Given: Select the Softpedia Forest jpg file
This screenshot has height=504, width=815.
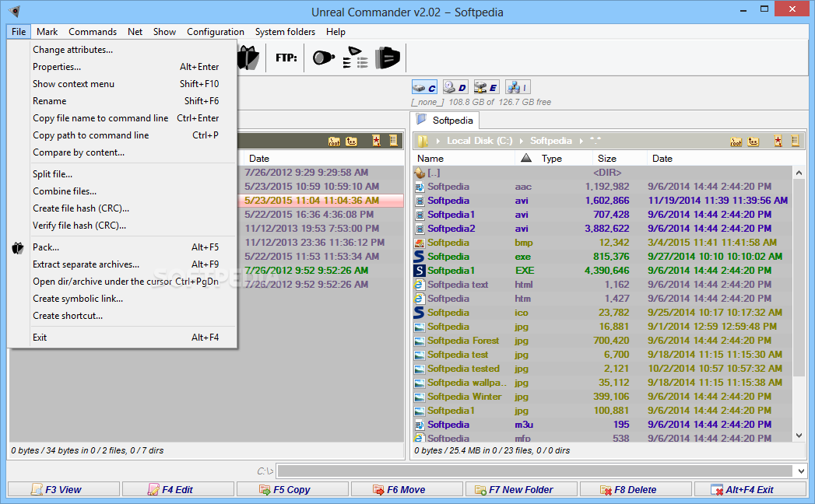Looking at the screenshot, I should click(x=602, y=341).
